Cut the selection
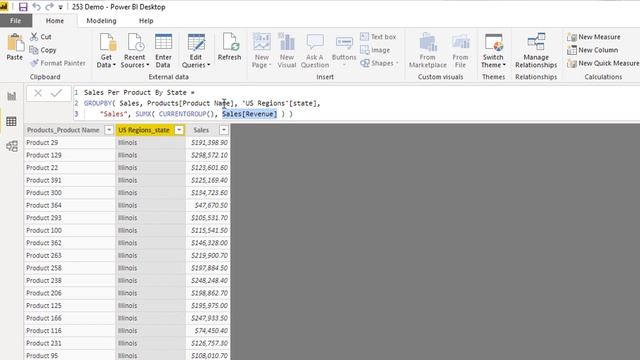The width and height of the screenshot is (640, 360). point(40,37)
